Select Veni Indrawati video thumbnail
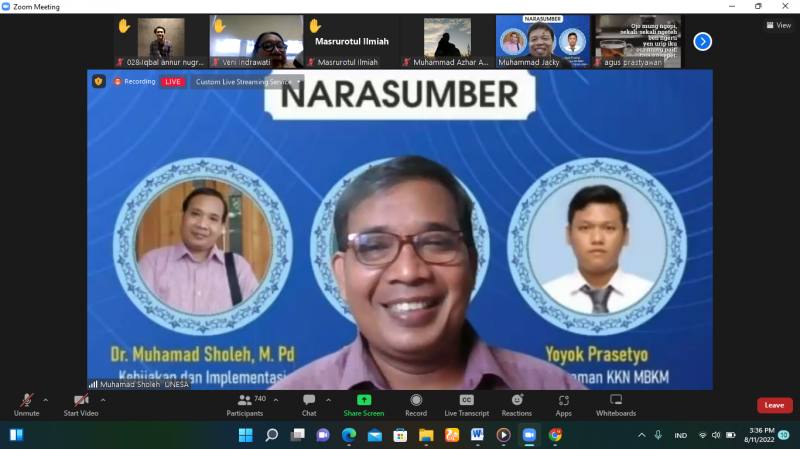Screen dimensions: 800x449 [x=257, y=41]
